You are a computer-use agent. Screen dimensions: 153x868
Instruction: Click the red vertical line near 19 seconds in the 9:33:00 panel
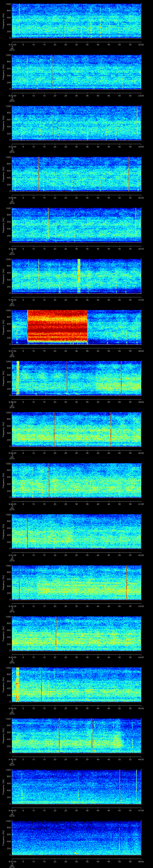point(53,123)
